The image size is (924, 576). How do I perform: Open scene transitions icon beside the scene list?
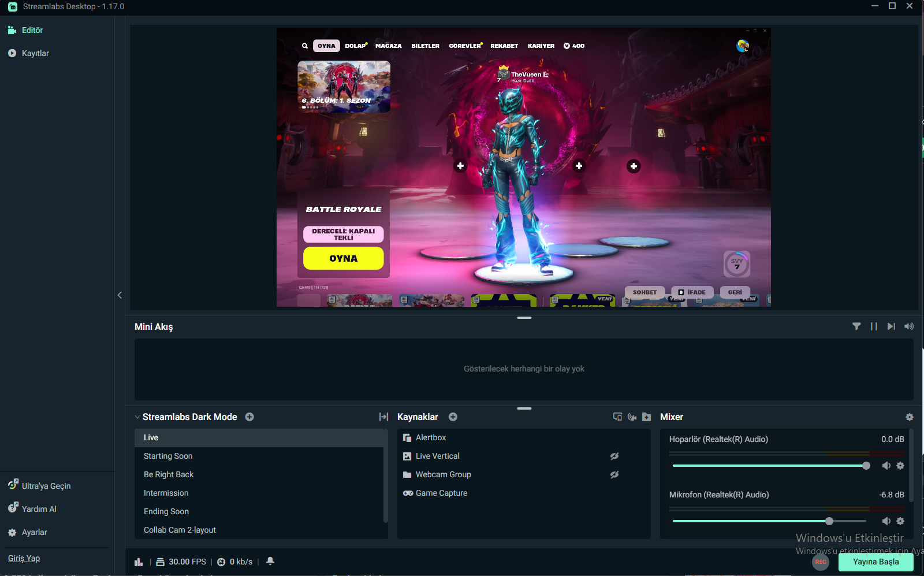pos(383,417)
